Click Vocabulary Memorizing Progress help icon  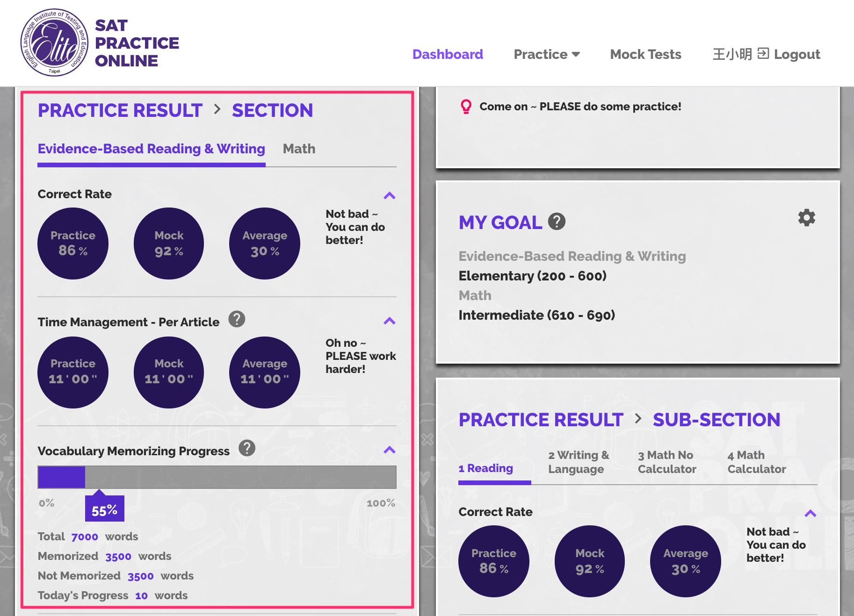point(247,448)
